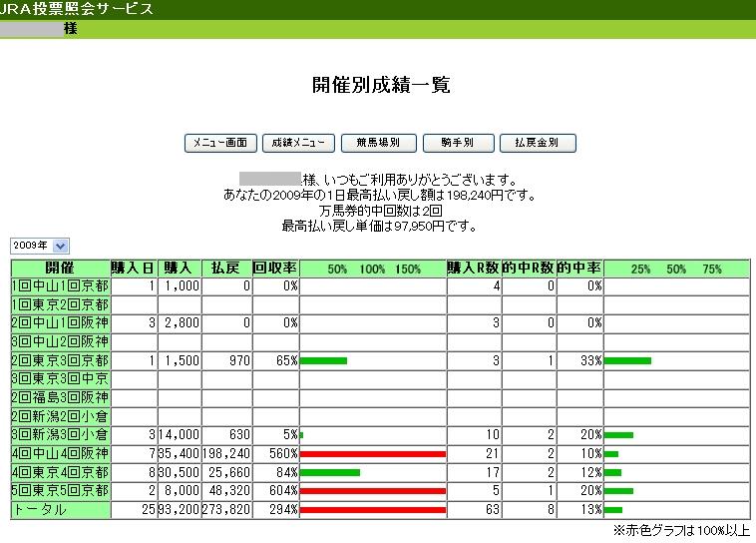Click the 48,320 payout cell
Screen dimensions: 756x543
(226, 491)
